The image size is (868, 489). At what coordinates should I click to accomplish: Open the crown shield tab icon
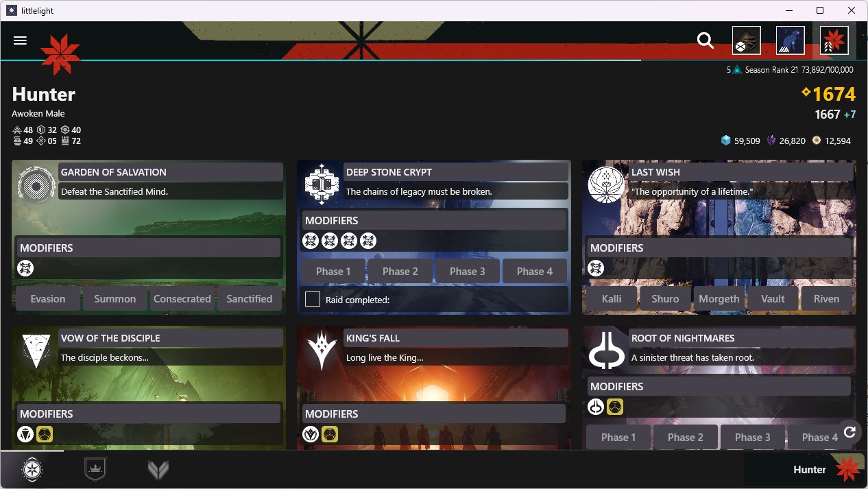tap(95, 470)
